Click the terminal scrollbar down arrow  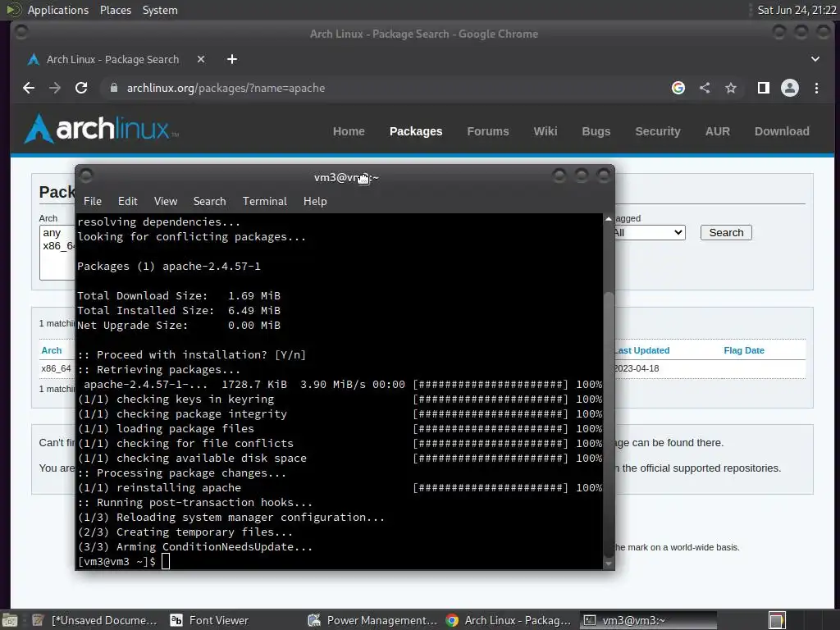click(608, 564)
